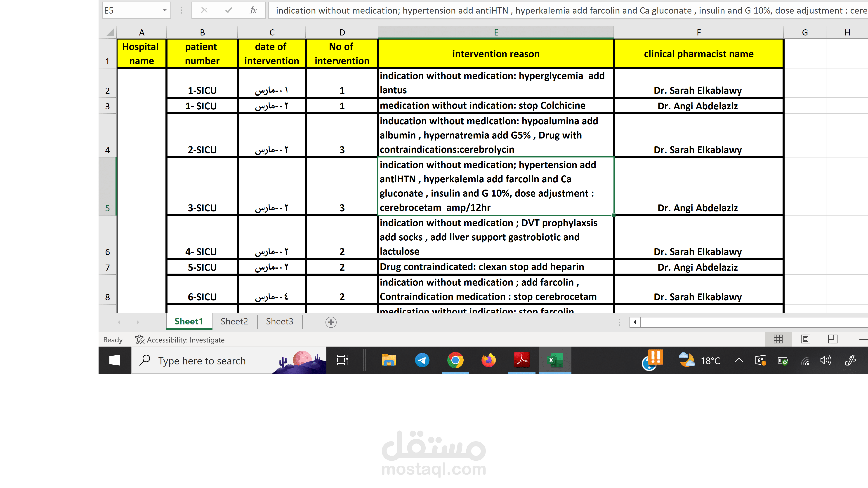Select the cell containing 2-SICU

[x=202, y=135]
